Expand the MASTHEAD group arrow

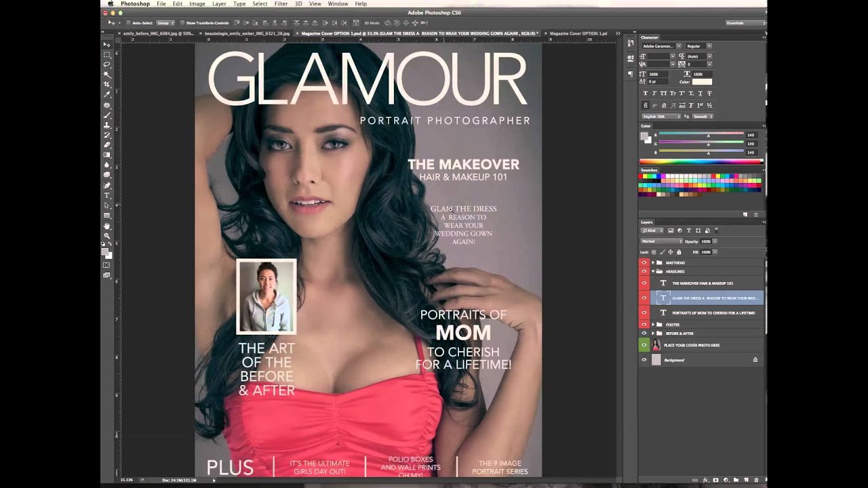[x=653, y=263]
